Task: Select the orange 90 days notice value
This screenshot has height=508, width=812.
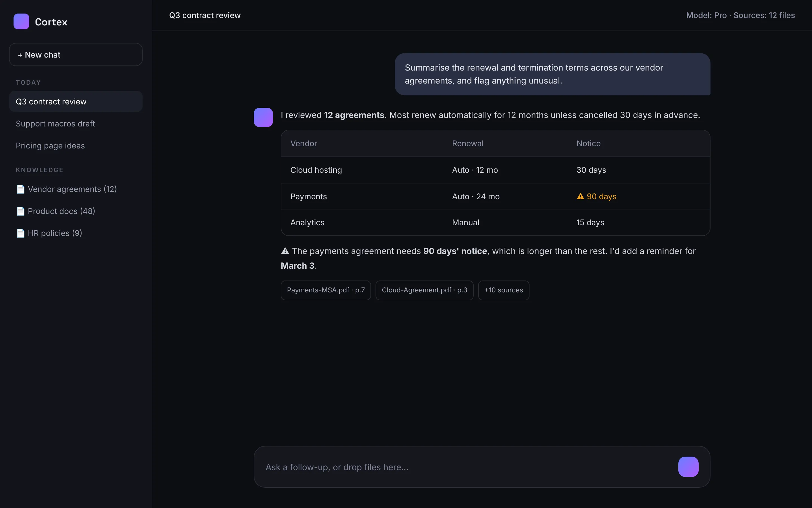Action: [601, 196]
